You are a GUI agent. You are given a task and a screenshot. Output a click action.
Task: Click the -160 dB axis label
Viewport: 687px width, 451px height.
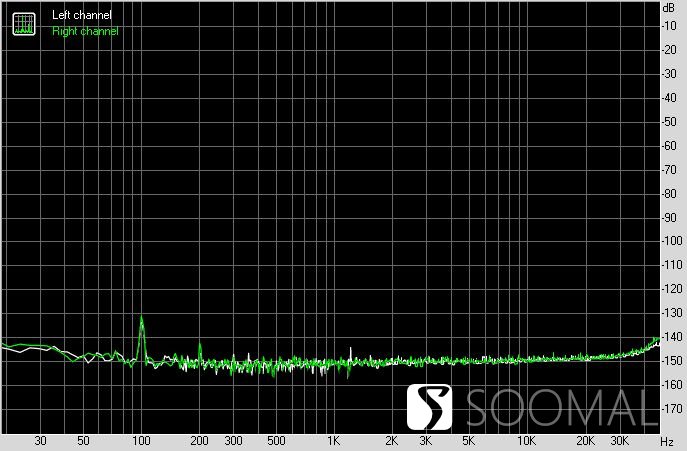[x=673, y=385]
